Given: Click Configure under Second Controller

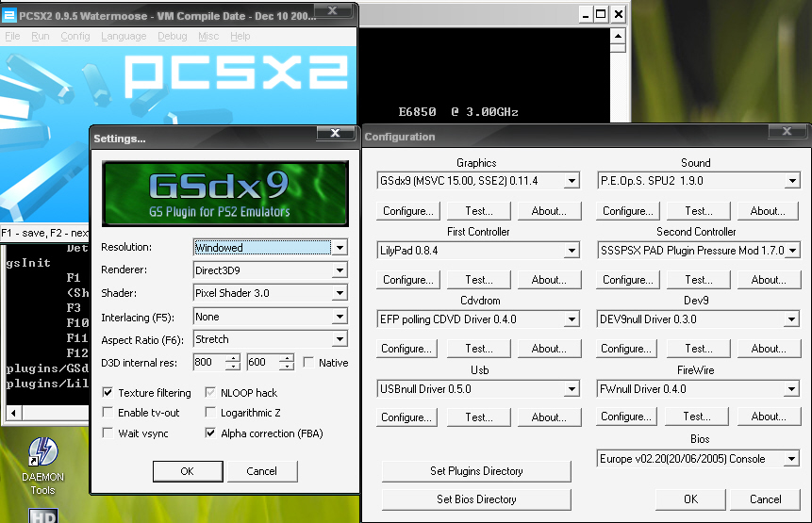Looking at the screenshot, I should click(x=628, y=280).
